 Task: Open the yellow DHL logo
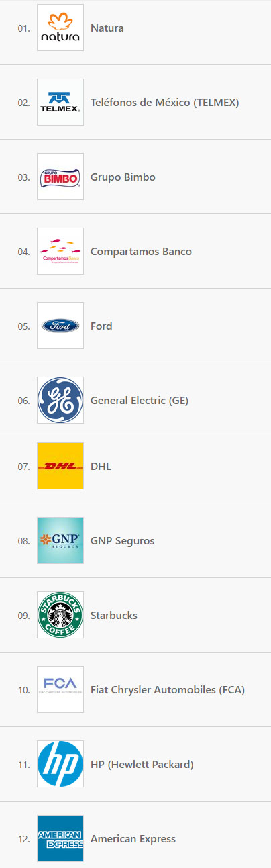(x=60, y=466)
